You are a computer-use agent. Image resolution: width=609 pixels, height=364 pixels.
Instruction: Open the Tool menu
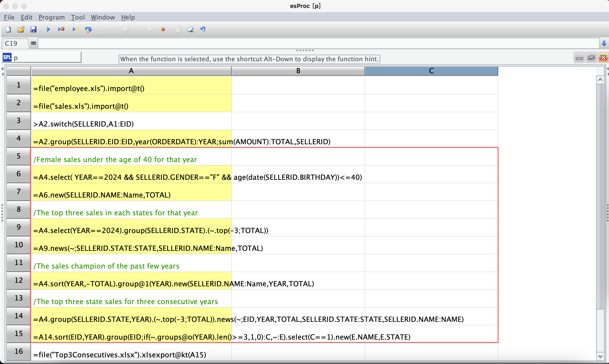78,17
